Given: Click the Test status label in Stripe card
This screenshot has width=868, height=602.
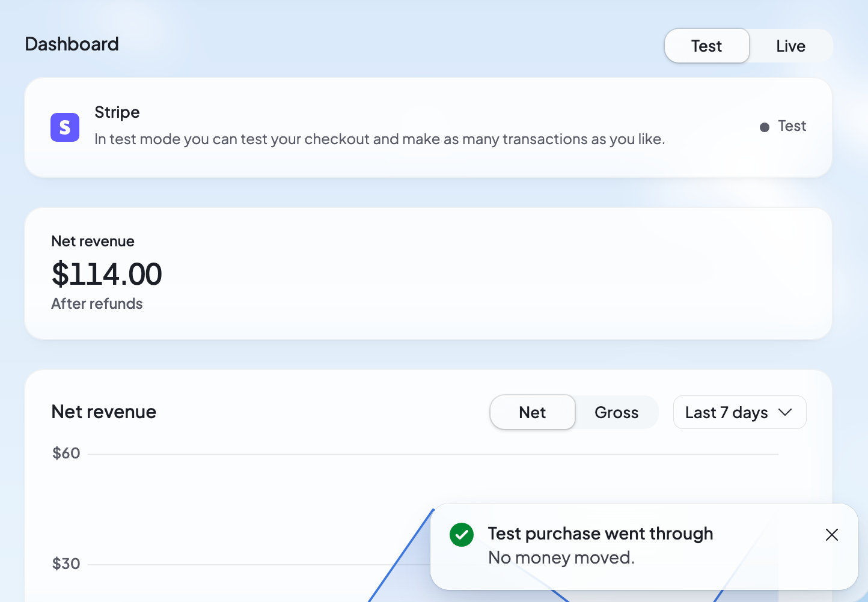Looking at the screenshot, I should tap(792, 126).
